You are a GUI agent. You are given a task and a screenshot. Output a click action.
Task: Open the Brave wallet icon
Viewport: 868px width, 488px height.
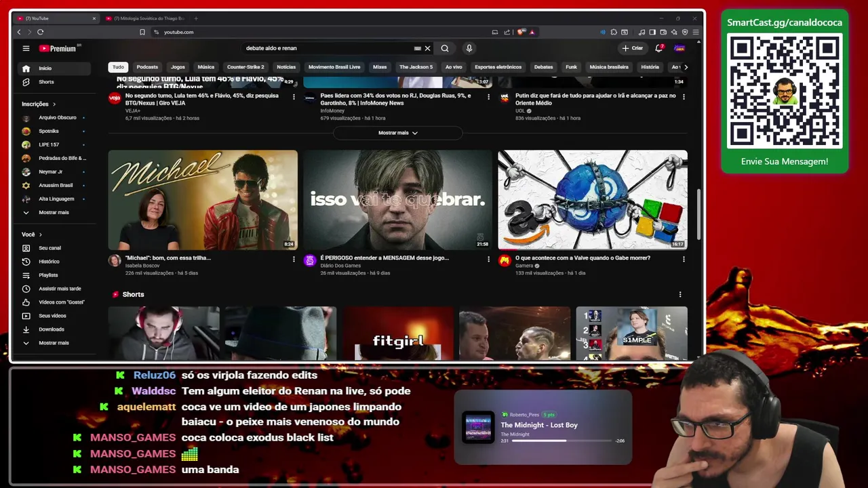pyautogui.click(x=663, y=32)
